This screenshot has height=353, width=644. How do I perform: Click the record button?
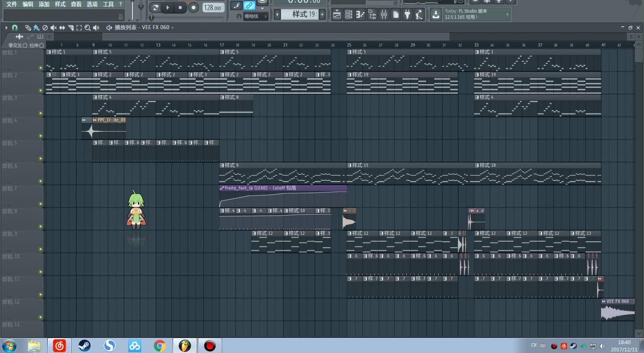click(x=193, y=7)
